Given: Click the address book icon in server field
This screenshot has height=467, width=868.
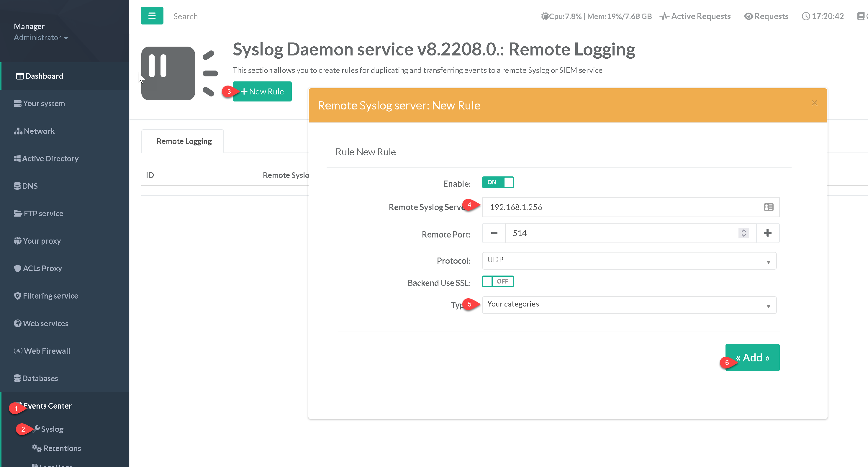Looking at the screenshot, I should (x=769, y=207).
